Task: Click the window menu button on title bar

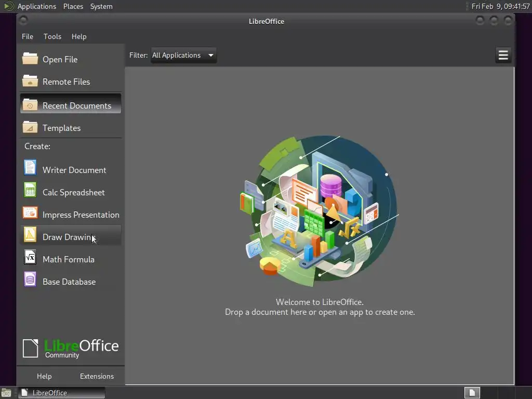Action: coord(23,21)
